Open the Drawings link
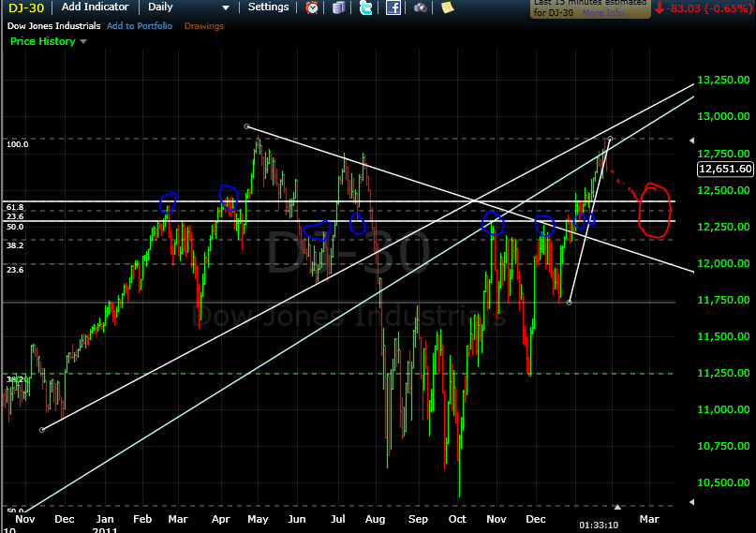 pos(204,26)
